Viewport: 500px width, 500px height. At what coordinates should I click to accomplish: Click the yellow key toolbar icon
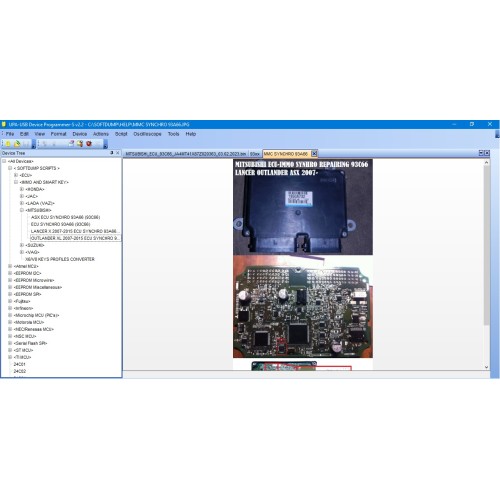[x=80, y=144]
